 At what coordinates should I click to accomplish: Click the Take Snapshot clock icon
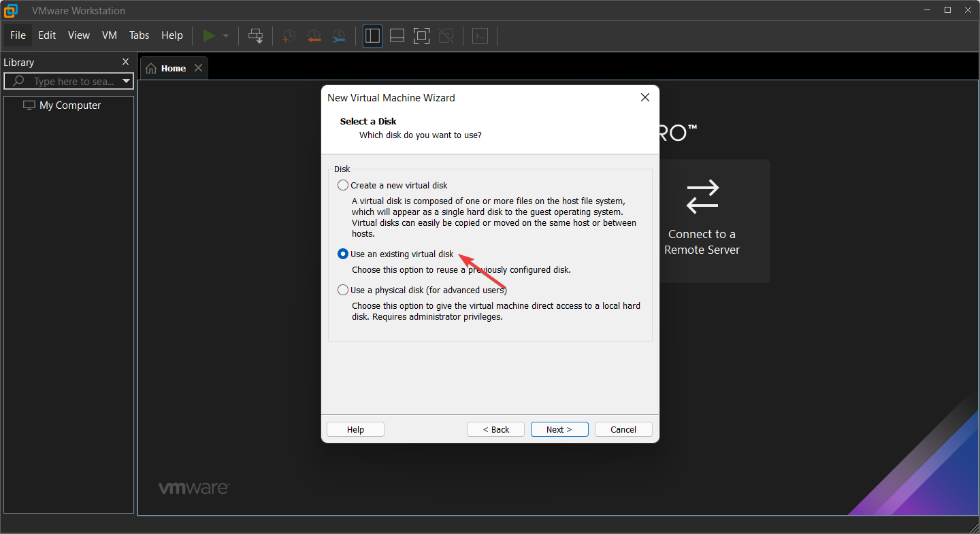pyautogui.click(x=289, y=36)
